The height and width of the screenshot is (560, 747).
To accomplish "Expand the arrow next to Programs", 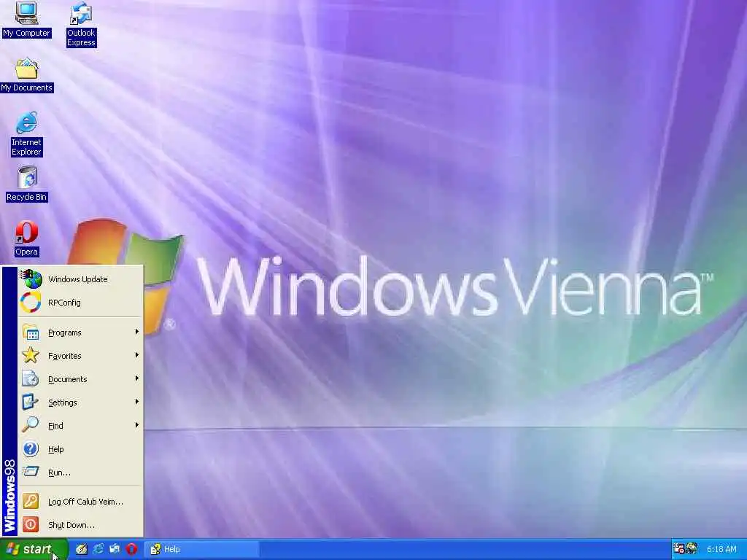I will pos(136,332).
